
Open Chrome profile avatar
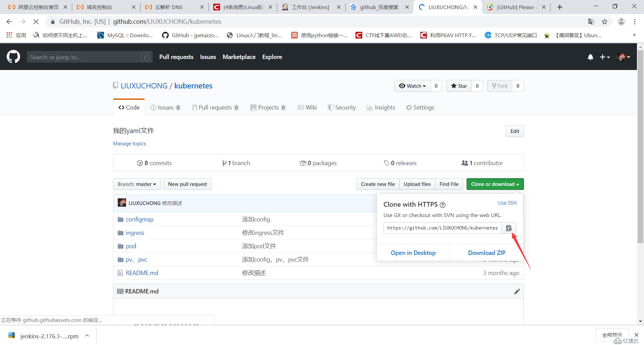tap(621, 21)
